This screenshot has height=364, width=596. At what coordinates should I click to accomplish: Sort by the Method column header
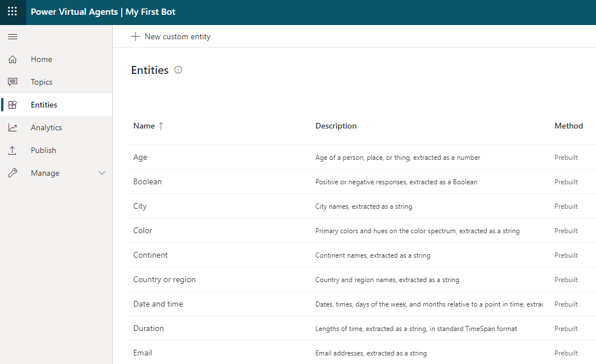(x=569, y=126)
